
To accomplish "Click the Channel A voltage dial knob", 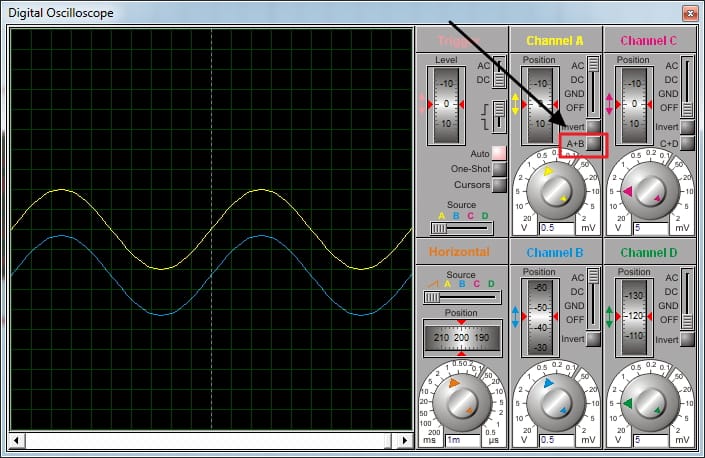I will pyautogui.click(x=556, y=191).
